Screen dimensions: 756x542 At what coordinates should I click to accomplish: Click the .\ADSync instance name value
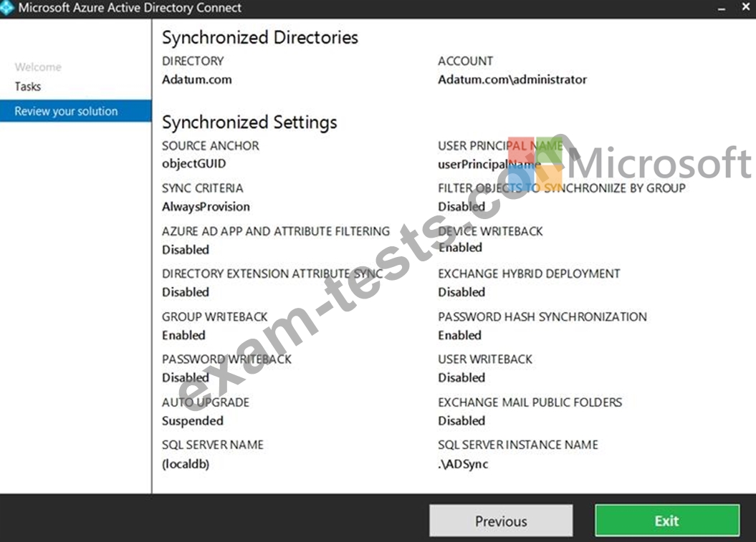463,464
